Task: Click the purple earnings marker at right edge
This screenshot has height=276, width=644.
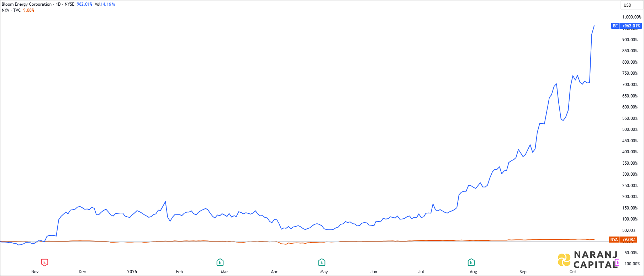Action: 618,262
